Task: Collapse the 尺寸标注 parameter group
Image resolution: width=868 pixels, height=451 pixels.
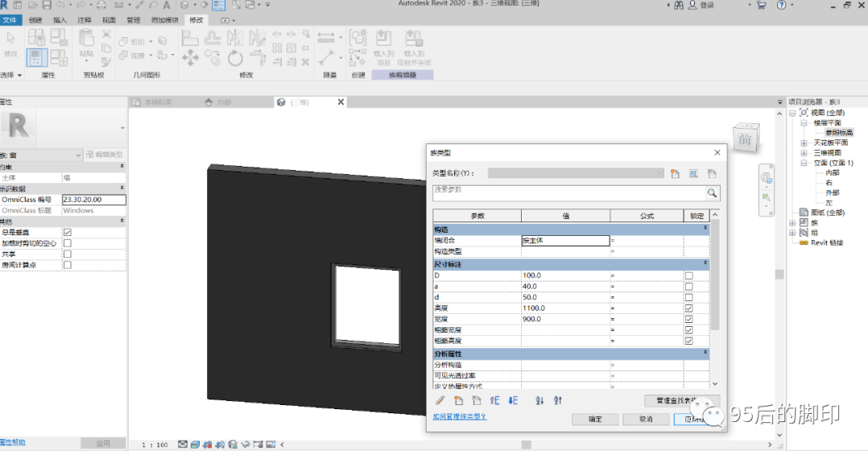Action: coord(706,263)
